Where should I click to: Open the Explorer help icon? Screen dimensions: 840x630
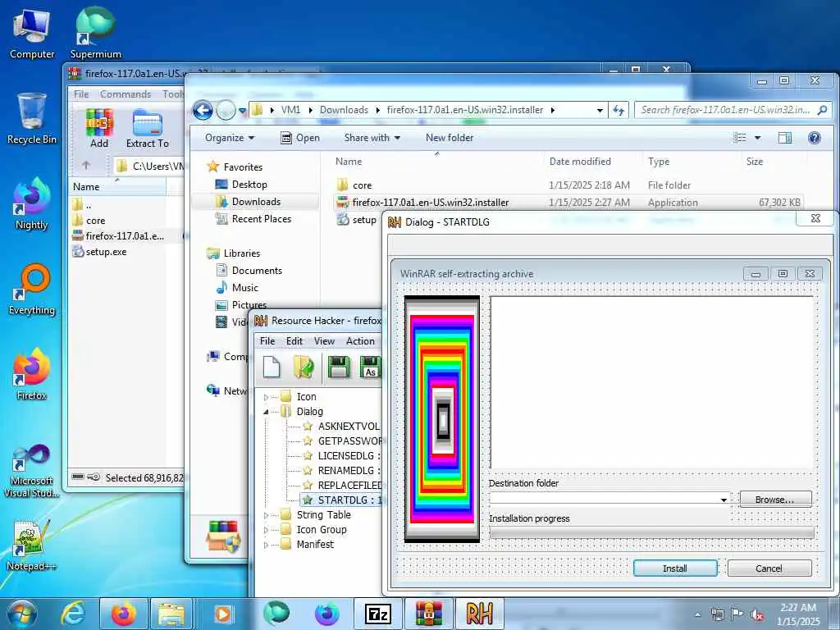click(815, 138)
